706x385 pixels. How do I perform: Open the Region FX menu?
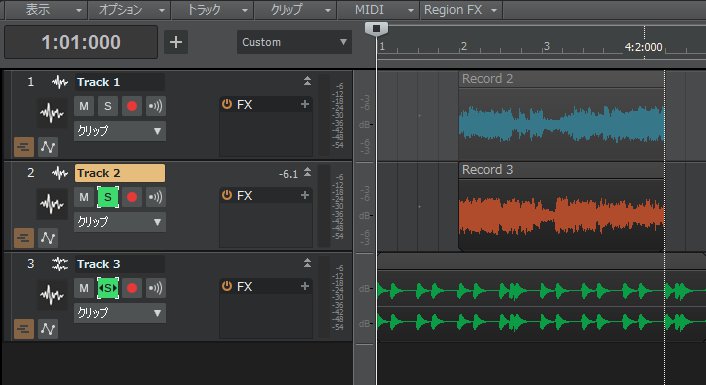click(x=461, y=9)
